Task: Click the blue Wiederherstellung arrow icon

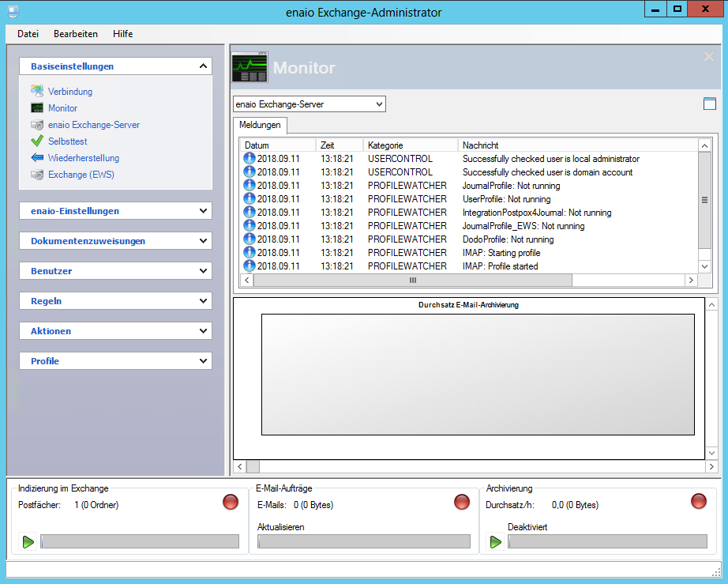Action: (x=37, y=157)
